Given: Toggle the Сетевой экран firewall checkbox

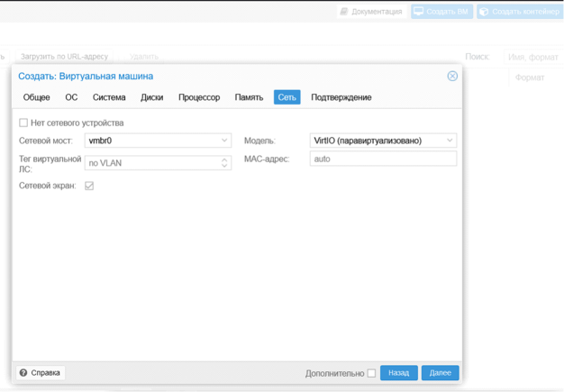Looking at the screenshot, I should point(89,186).
